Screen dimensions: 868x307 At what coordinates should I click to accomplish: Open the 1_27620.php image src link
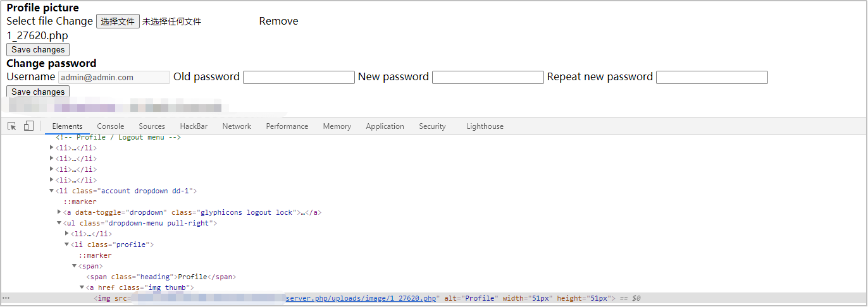(361, 298)
